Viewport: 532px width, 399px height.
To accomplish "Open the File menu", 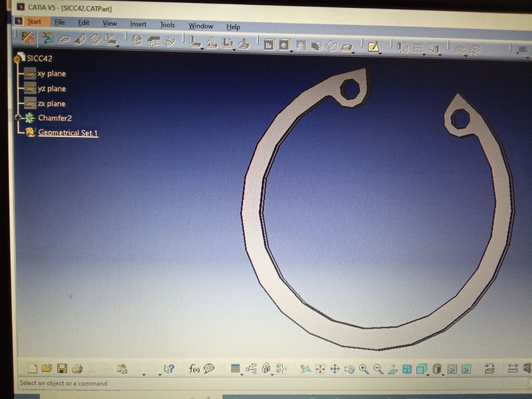I will 60,22.
